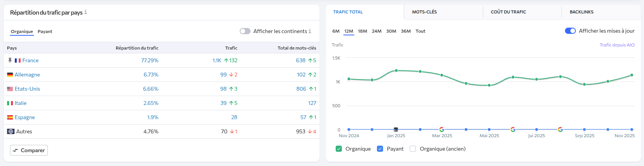This screenshot has width=644, height=166.
Task: Select the 6M time range
Action: point(336,31)
